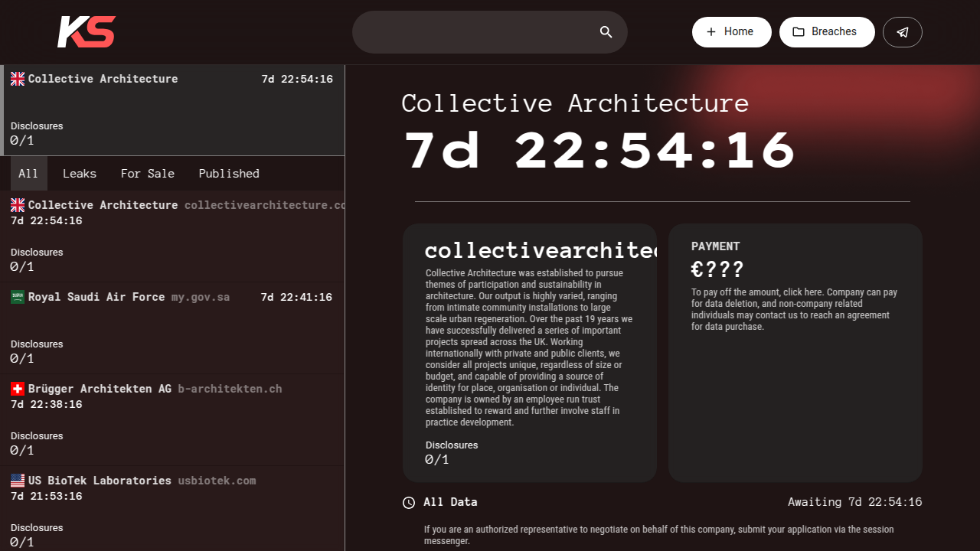Click the United States flag icon
The image size is (980, 551).
pos(18,481)
